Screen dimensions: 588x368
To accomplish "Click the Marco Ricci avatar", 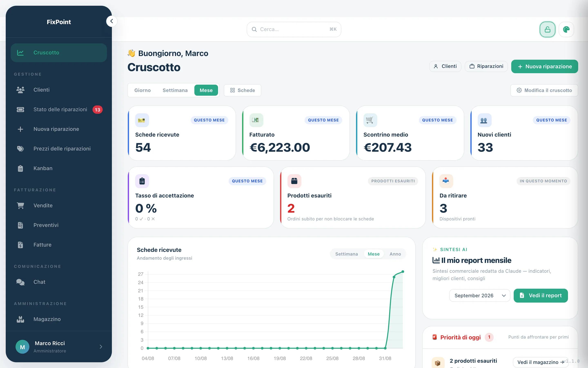I will [x=22, y=347].
